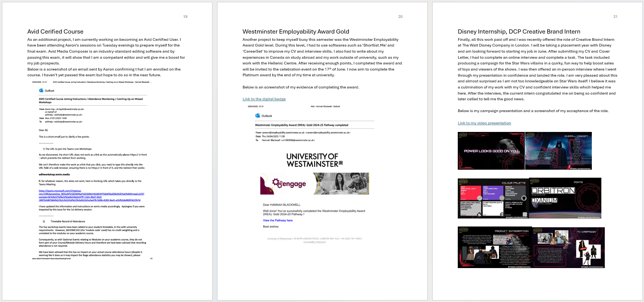Select the "Fonts" slide image
This screenshot has height=302, width=644.
pos(565,198)
